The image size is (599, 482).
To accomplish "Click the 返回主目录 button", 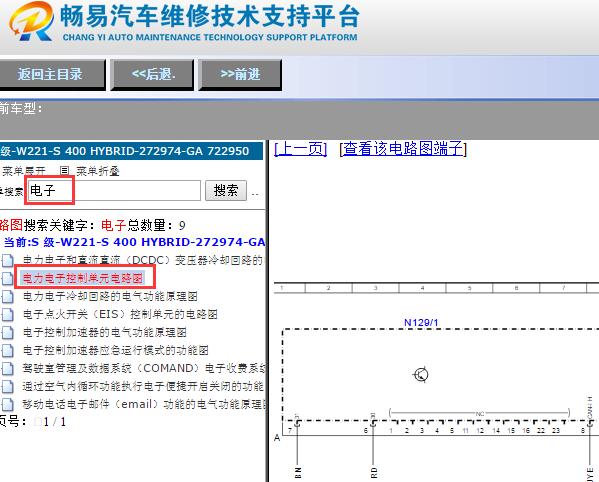I will click(x=52, y=74).
